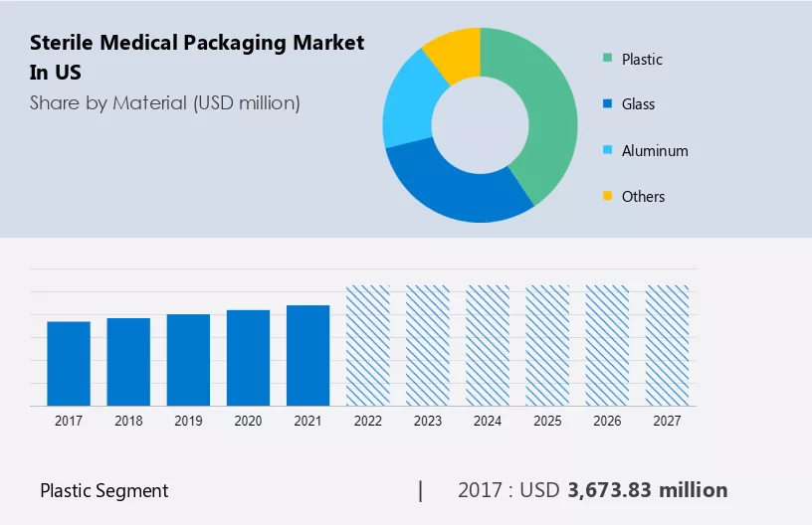Click the 2019 axis label
The height and width of the screenshot is (525, 812).
[188, 421]
